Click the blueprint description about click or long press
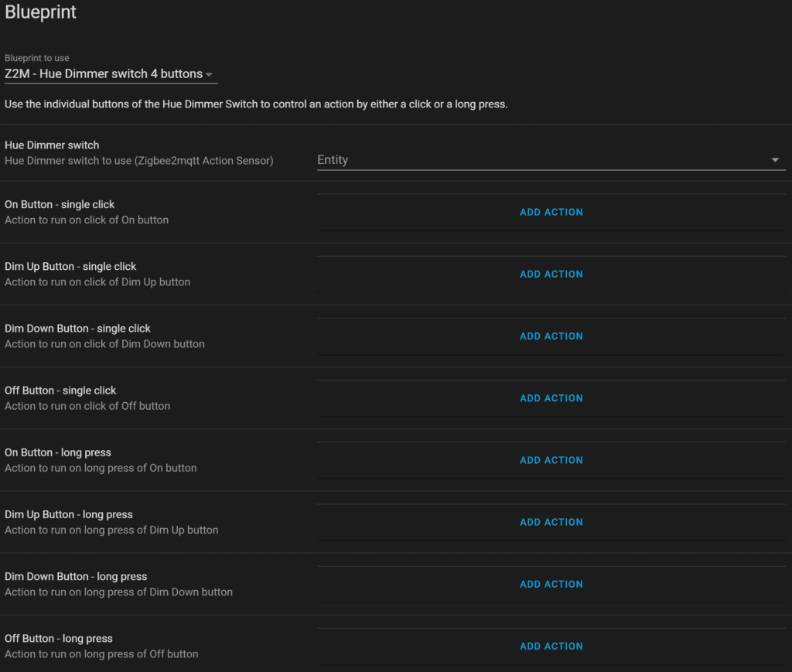 [256, 104]
